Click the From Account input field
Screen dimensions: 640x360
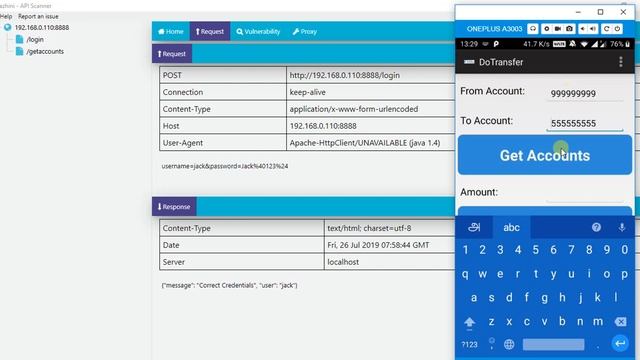(585, 93)
